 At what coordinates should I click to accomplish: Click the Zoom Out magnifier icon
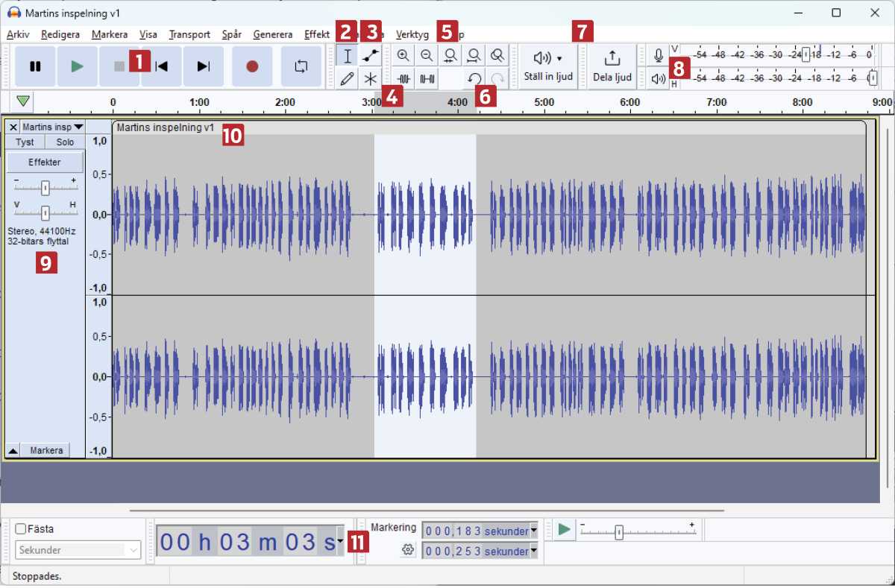click(427, 56)
